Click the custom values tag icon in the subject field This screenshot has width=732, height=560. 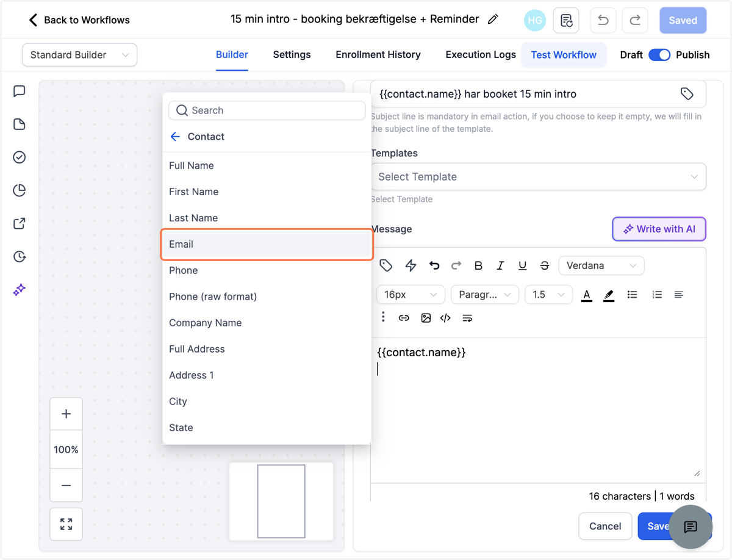tap(687, 94)
